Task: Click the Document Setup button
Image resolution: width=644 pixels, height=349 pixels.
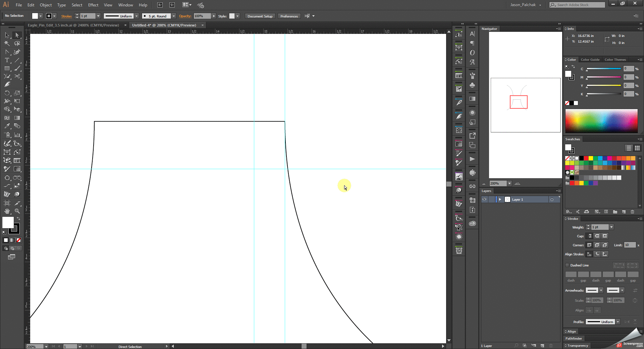Action: [260, 16]
